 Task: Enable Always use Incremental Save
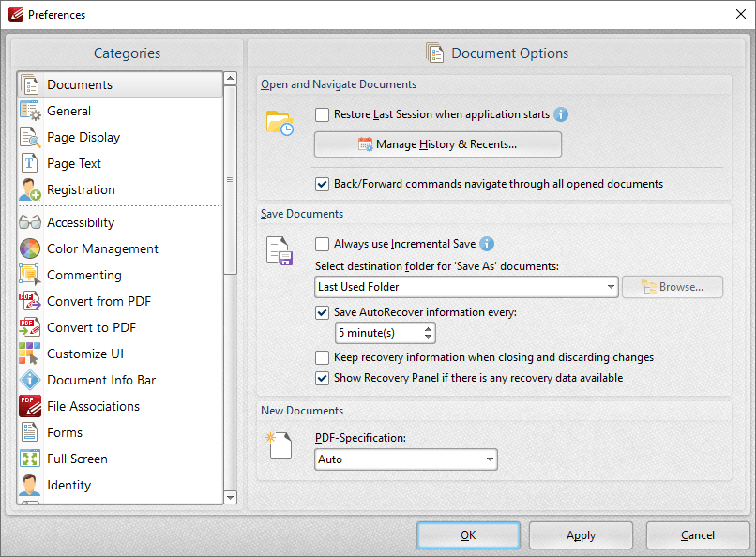click(x=322, y=245)
